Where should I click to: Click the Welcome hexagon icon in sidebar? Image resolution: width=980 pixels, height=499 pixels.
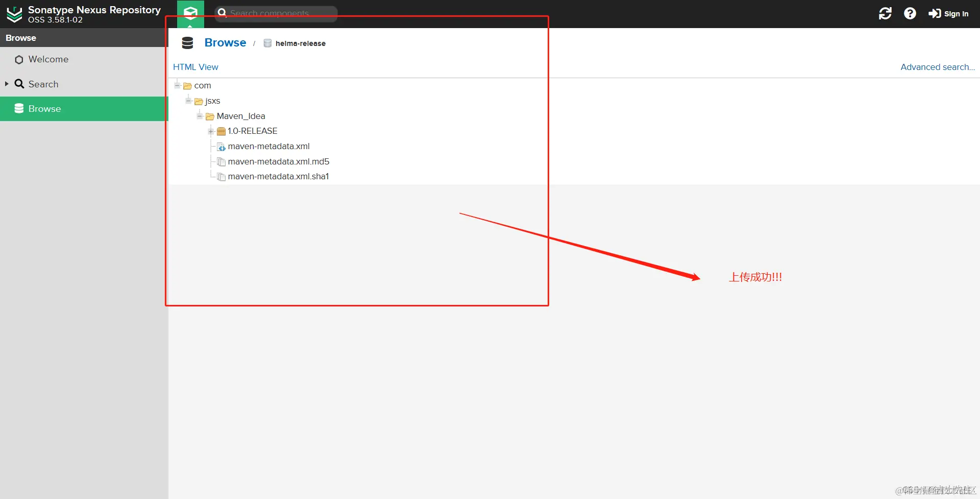coord(19,60)
